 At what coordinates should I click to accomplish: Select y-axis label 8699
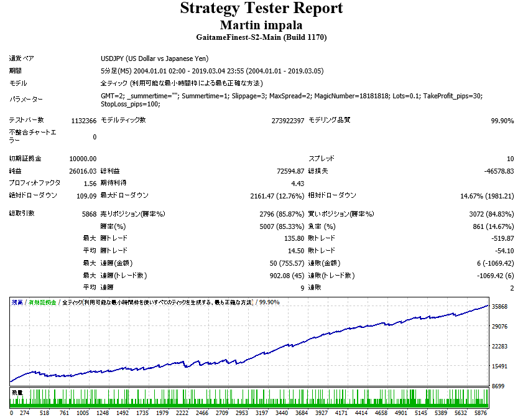[498, 386]
